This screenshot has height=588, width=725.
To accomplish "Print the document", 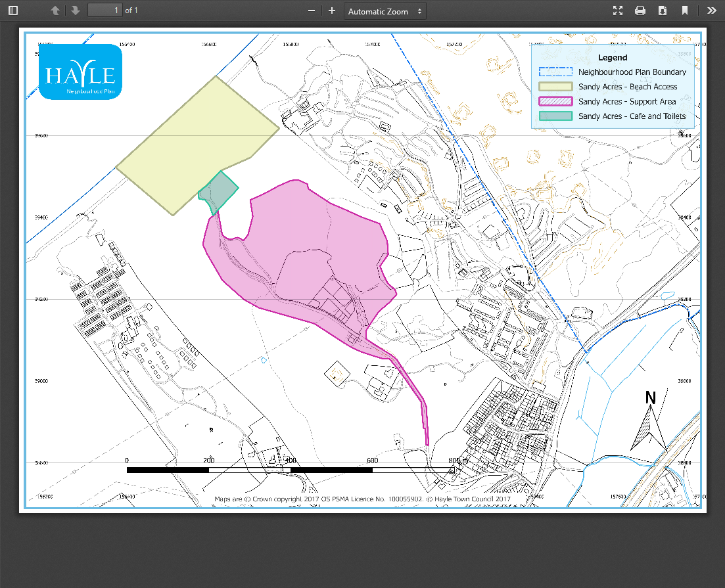I will click(640, 11).
